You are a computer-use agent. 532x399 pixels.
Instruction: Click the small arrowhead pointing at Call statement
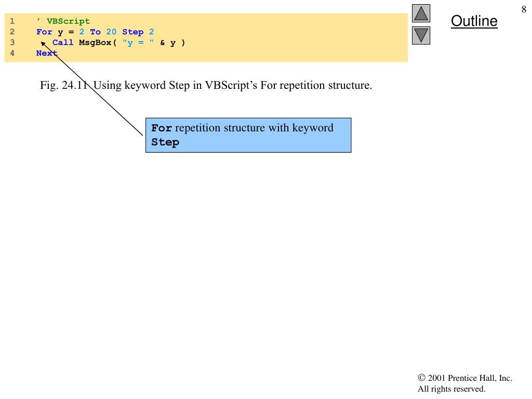point(44,44)
